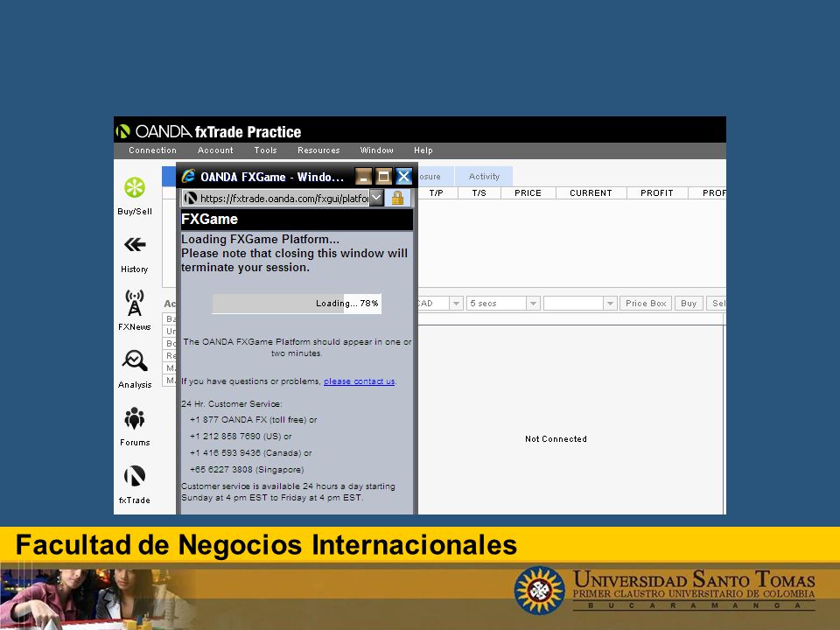840x630 pixels.
Task: Click the Internet Explorer icon in FXGame window
Action: (189, 176)
